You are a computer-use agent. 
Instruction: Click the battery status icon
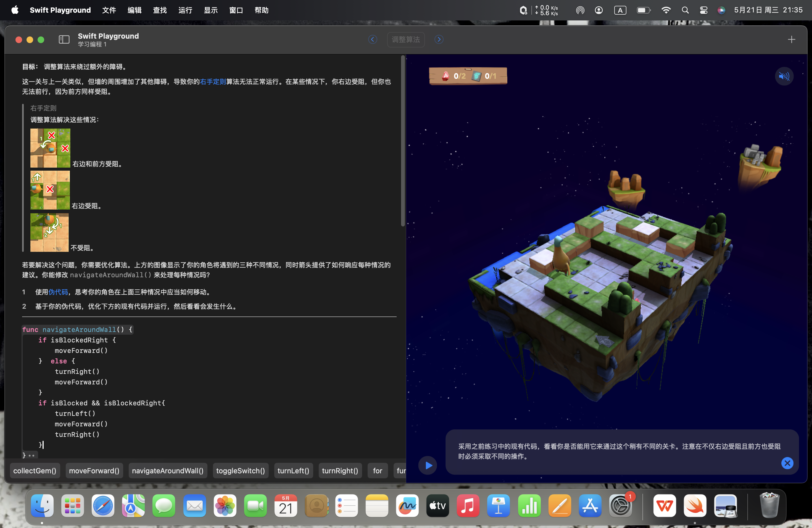coord(644,10)
